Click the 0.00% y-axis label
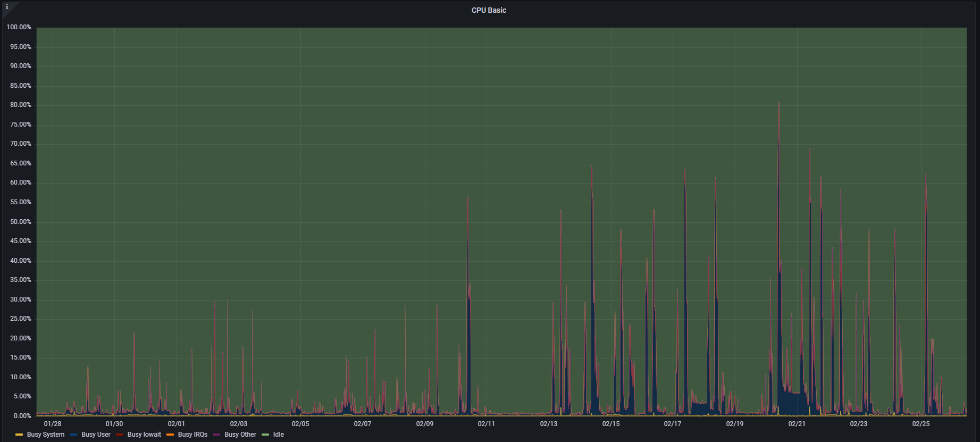 [x=22, y=416]
